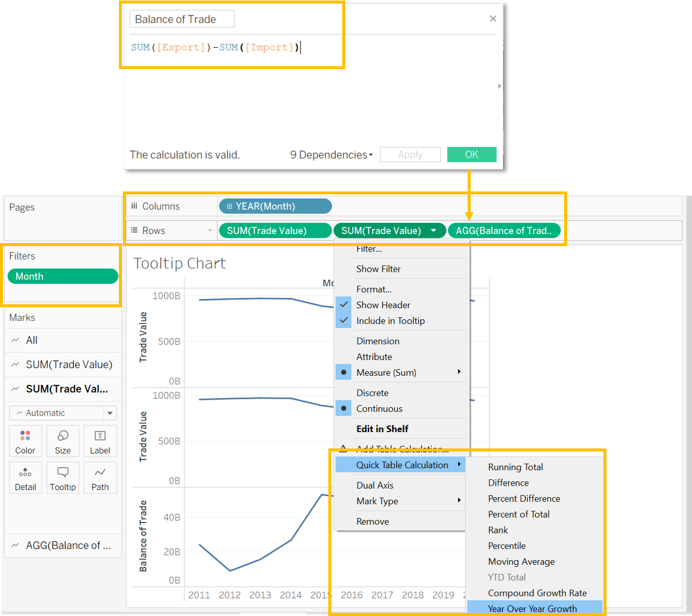Choose Year Over Year Growth

pyautogui.click(x=532, y=609)
